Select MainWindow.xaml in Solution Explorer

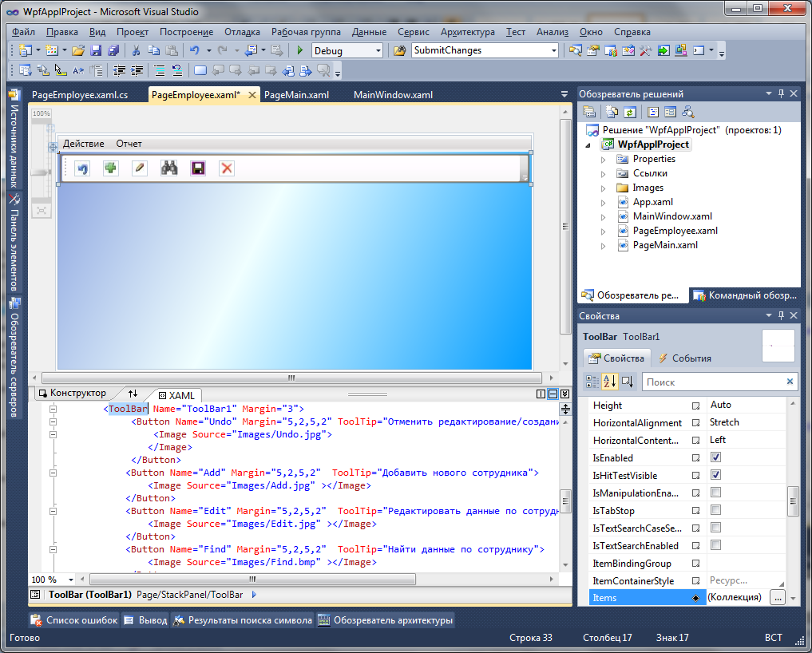pos(672,216)
